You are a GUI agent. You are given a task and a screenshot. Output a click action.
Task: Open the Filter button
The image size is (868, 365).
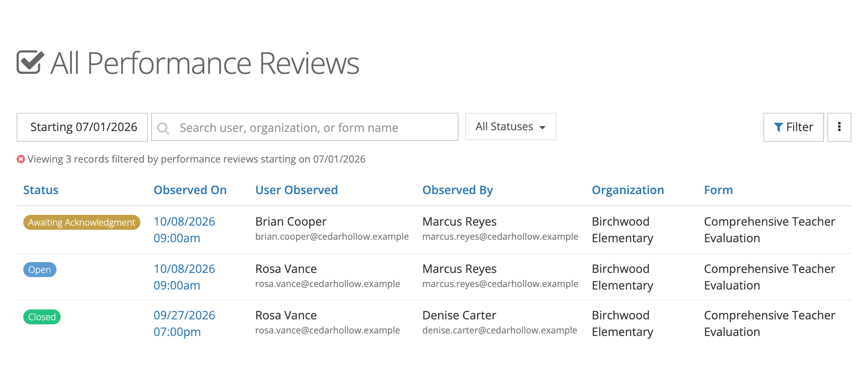(x=793, y=127)
